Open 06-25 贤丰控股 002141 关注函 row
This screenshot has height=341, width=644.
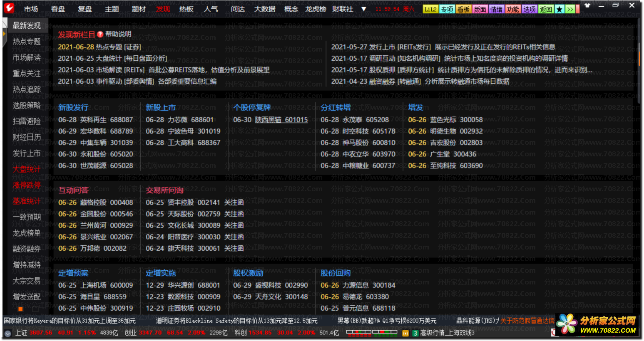tap(194, 203)
